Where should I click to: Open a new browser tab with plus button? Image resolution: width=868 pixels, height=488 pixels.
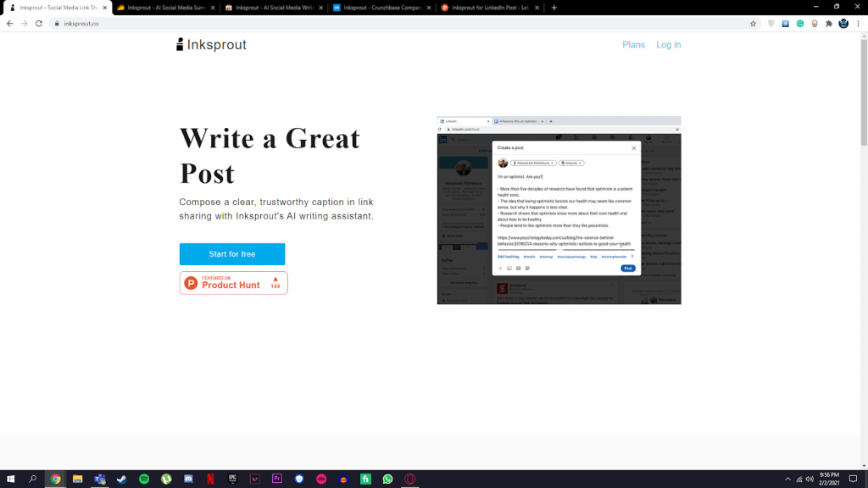[554, 8]
